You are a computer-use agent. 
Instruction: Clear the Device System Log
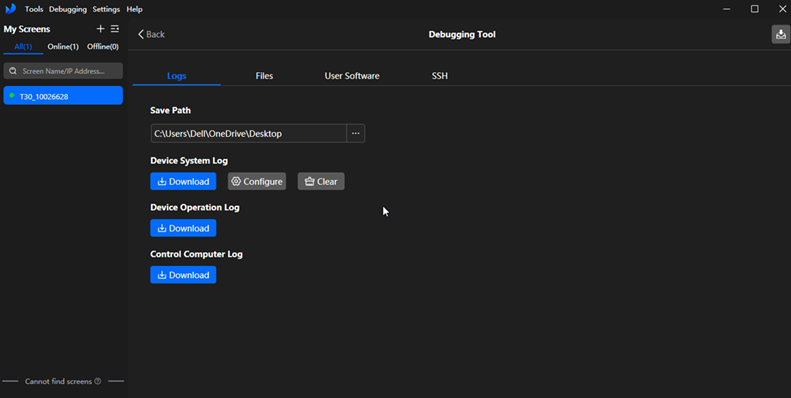click(321, 182)
